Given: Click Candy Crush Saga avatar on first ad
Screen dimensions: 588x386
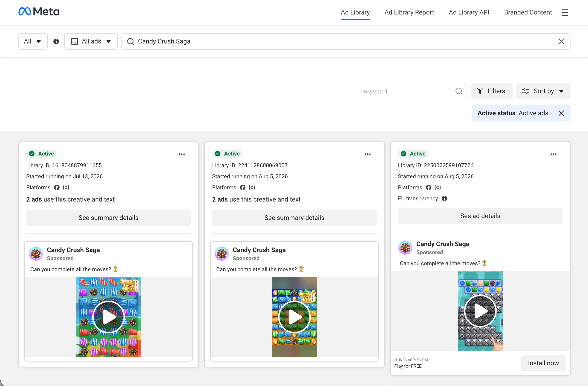Looking at the screenshot, I should tap(36, 253).
